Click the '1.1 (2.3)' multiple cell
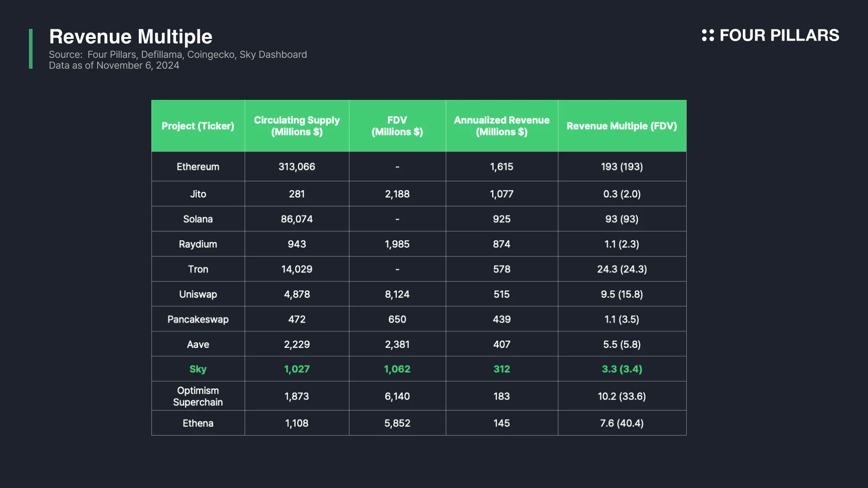The image size is (868, 488). [x=622, y=244]
